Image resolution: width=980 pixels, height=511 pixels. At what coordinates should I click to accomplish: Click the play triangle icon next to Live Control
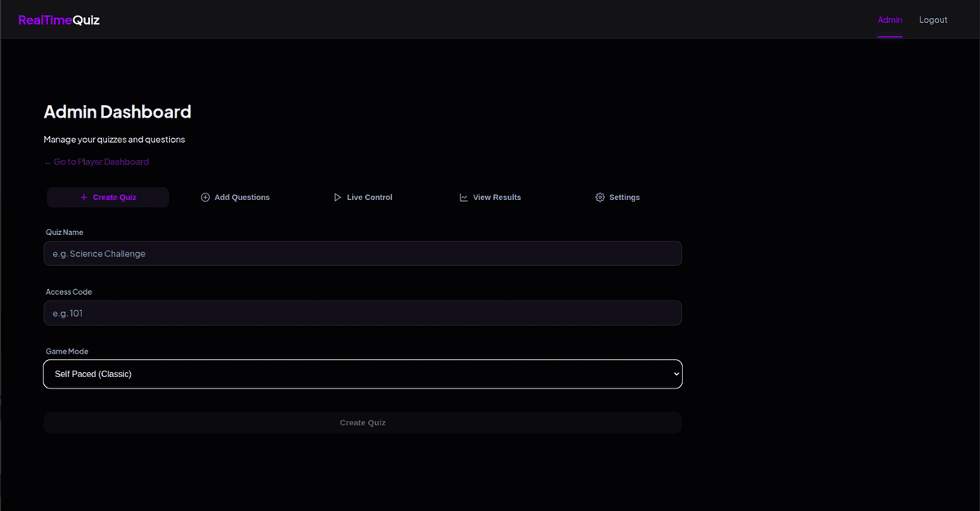(x=336, y=197)
